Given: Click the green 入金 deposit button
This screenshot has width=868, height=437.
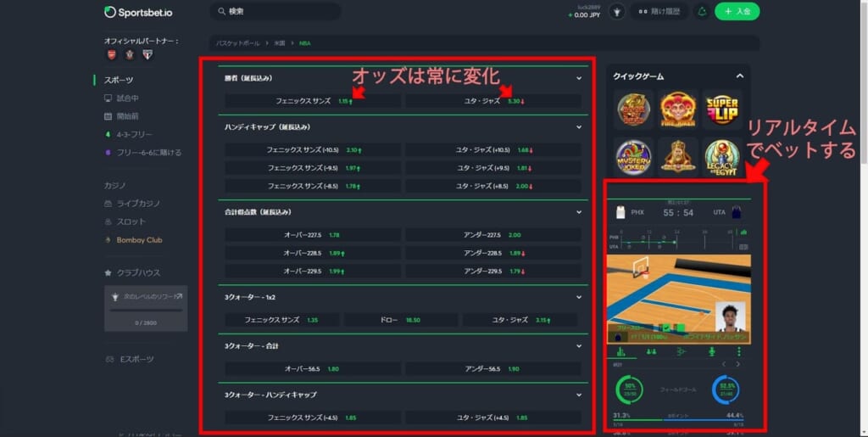Looking at the screenshot, I should coord(737,12).
